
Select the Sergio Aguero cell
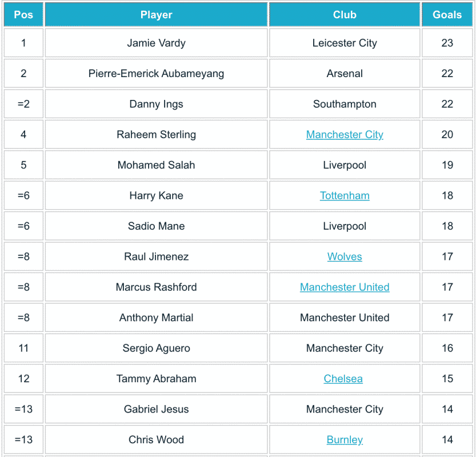[x=156, y=348]
